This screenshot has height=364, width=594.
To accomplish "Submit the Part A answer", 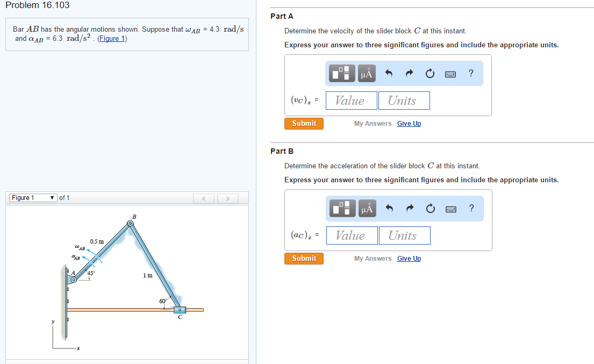I will 304,123.
